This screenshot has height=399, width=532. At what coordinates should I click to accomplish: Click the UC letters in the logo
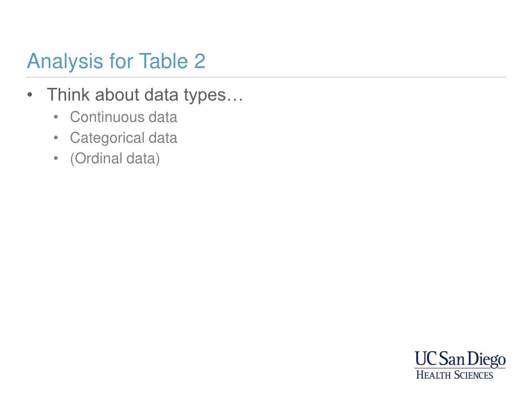click(x=426, y=358)
